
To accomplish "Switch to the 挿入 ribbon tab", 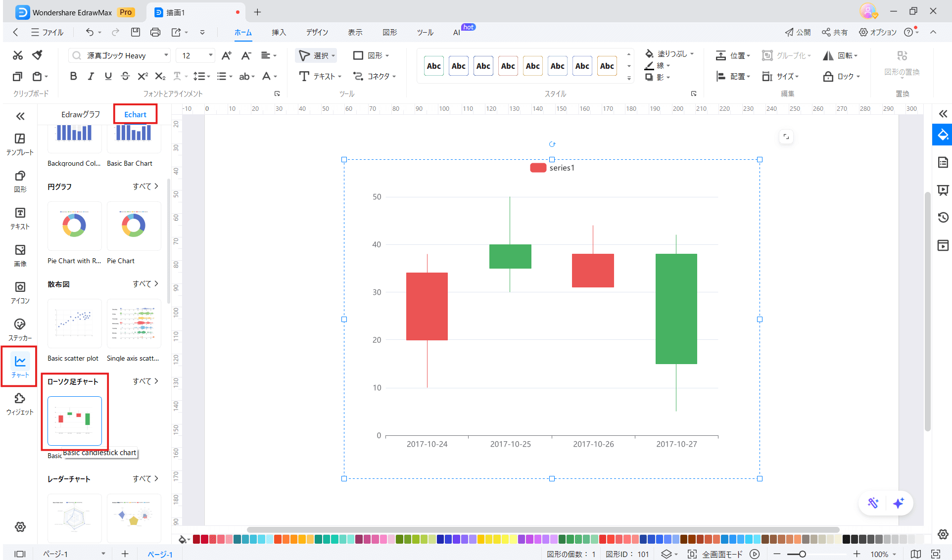I will [279, 32].
